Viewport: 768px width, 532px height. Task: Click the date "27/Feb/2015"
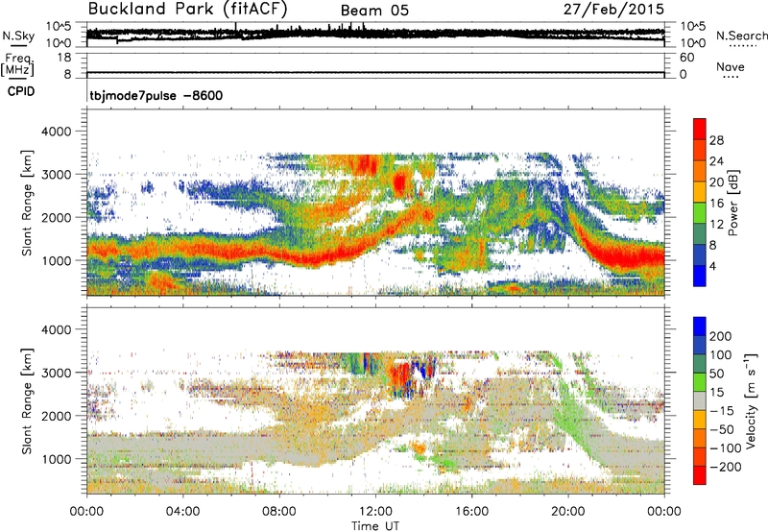pyautogui.click(x=613, y=9)
